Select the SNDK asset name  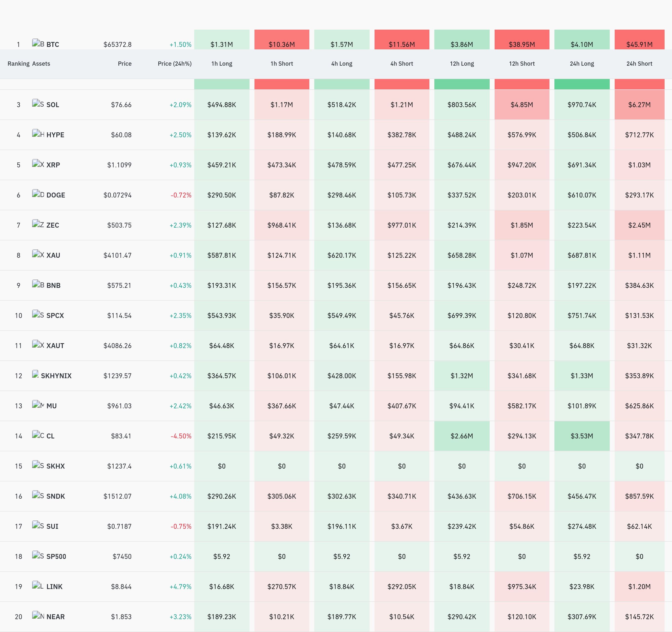point(55,496)
